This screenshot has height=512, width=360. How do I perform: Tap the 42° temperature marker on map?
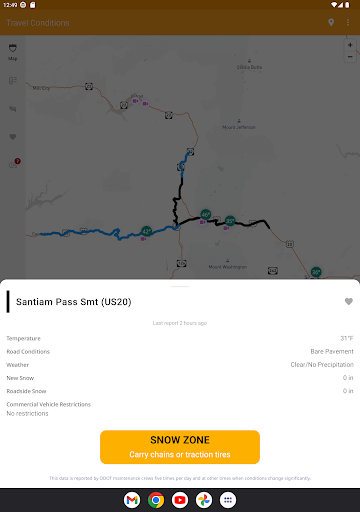pos(146,231)
